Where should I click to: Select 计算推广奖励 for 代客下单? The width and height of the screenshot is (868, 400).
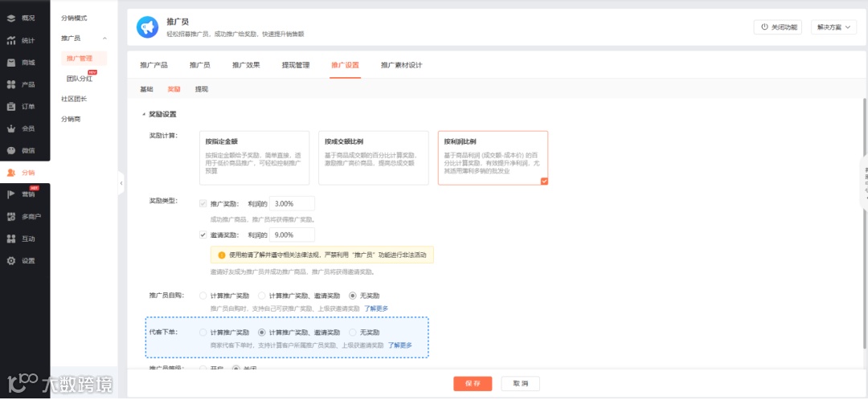[203, 333]
